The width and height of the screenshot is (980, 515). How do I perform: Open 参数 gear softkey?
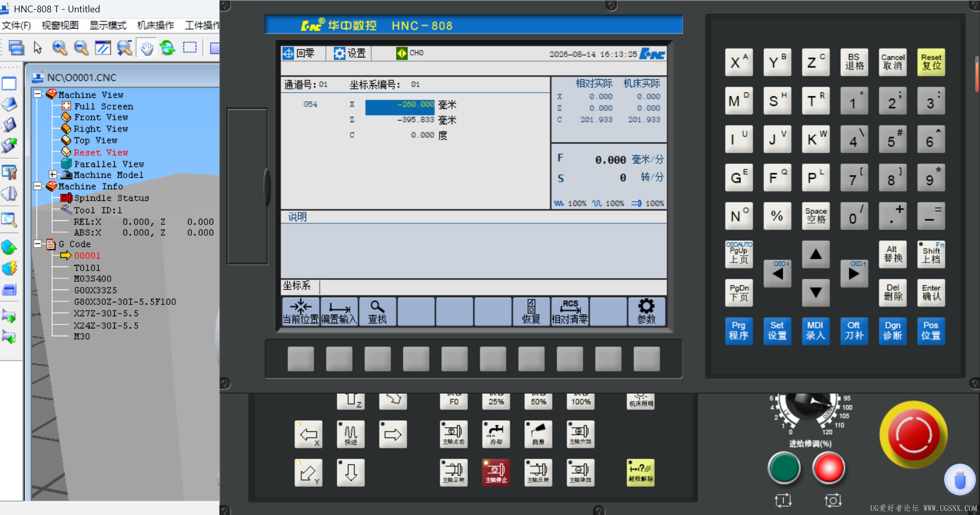(646, 312)
